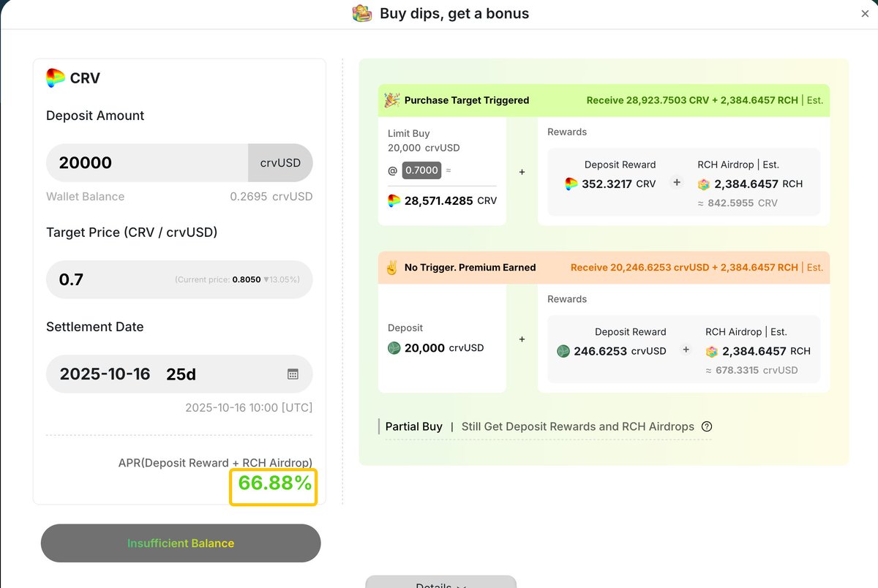Click the Insufficient Balance button
The image size is (878, 588).
coord(181,543)
